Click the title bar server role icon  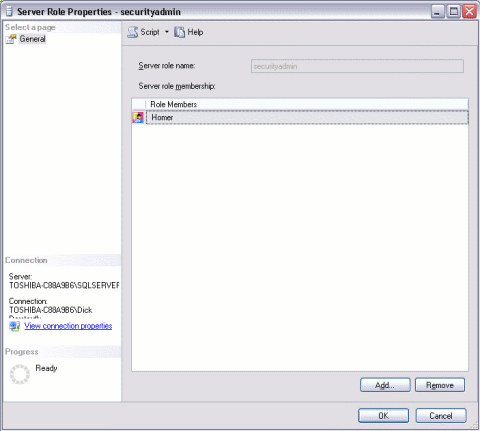(x=9, y=12)
